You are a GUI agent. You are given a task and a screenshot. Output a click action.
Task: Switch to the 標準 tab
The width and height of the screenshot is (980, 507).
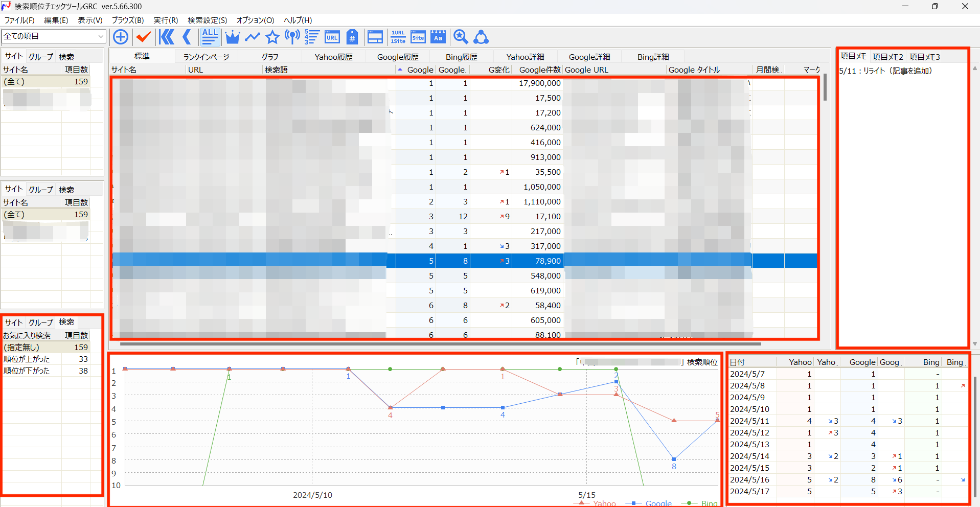click(142, 56)
